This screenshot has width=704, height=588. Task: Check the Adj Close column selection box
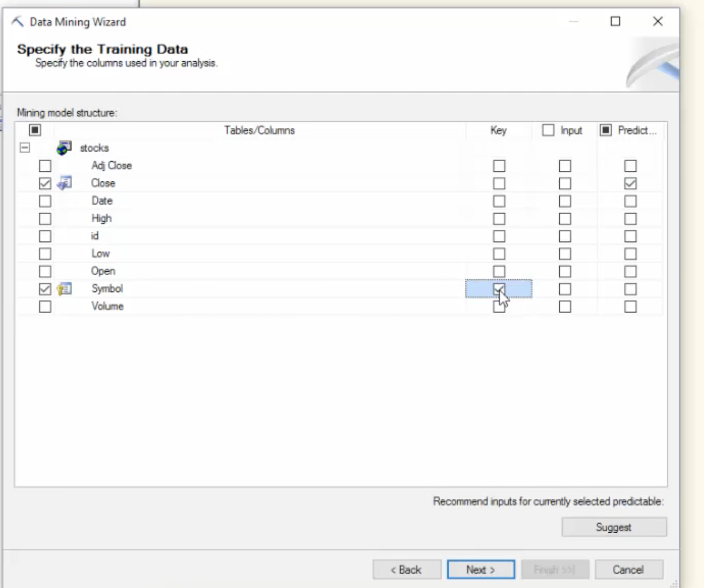pos(45,166)
